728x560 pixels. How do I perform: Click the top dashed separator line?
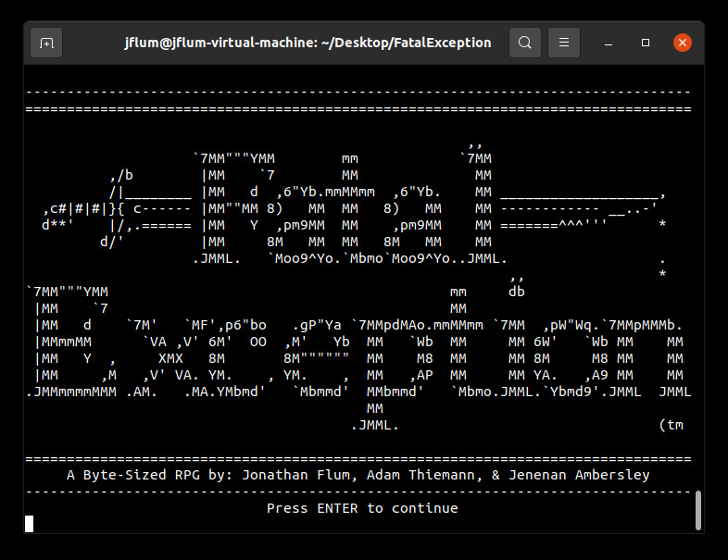click(358, 93)
